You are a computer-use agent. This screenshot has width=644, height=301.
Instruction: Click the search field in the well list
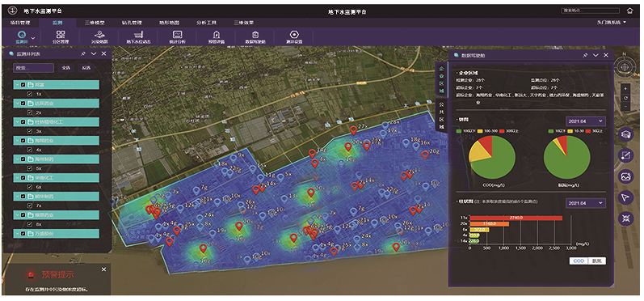tap(33, 68)
